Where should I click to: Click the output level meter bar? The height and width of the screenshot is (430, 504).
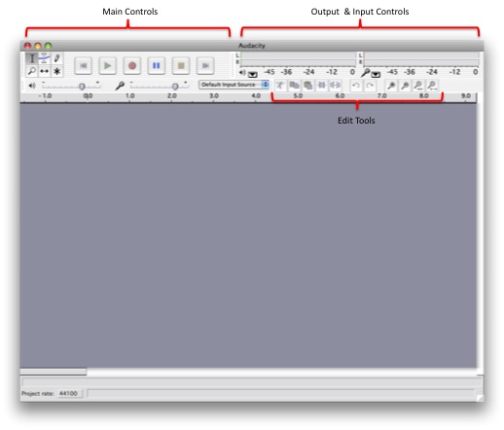click(298, 59)
